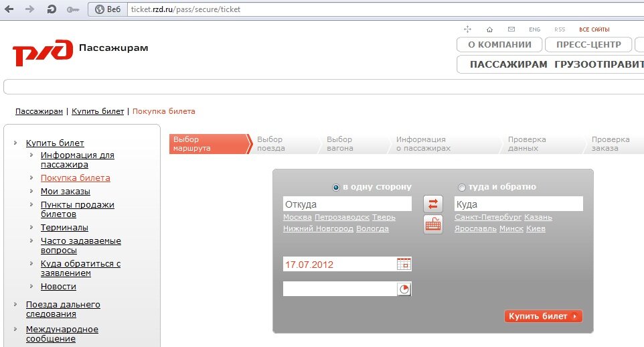The height and width of the screenshot is (347, 644).
Task: Click the Проверка заказа step
Action: click(x=611, y=144)
